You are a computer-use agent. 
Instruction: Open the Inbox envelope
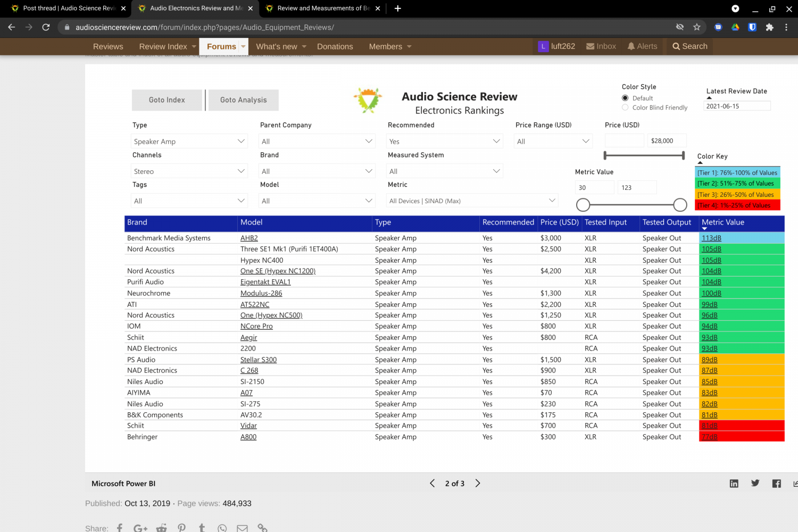pos(601,46)
